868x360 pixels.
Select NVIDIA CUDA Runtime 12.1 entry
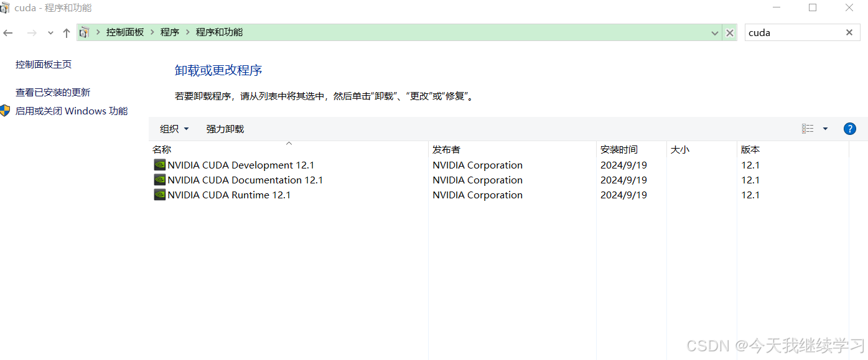coord(229,195)
